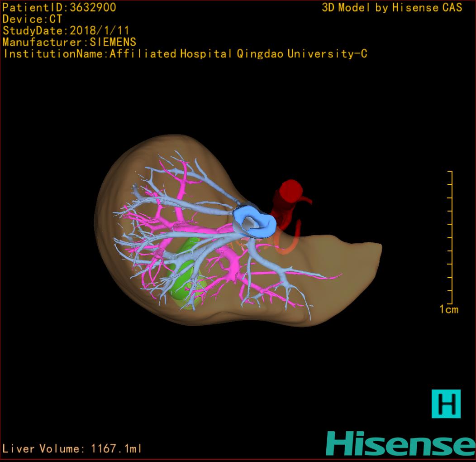
Task: Select the Device:CT text line
Action: coord(32,19)
